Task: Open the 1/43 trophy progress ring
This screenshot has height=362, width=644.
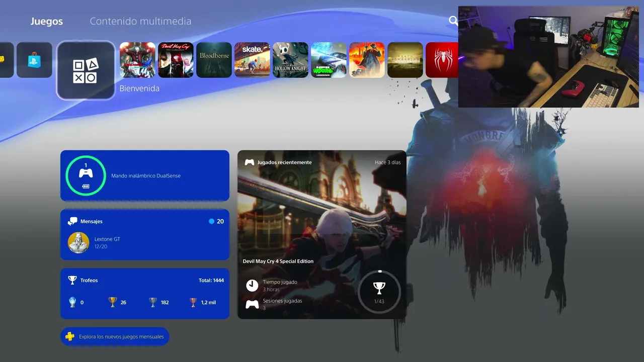Action: 379,292
